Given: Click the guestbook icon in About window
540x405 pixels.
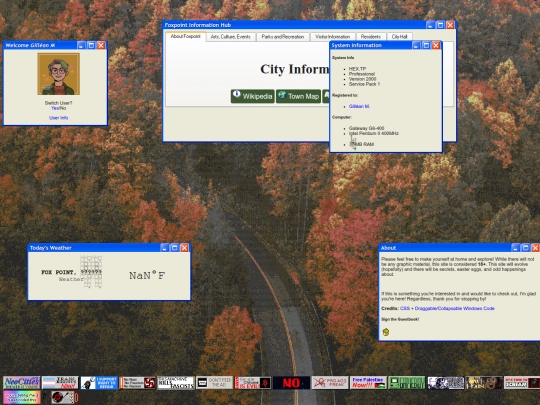Looking at the screenshot, I should tap(386, 332).
